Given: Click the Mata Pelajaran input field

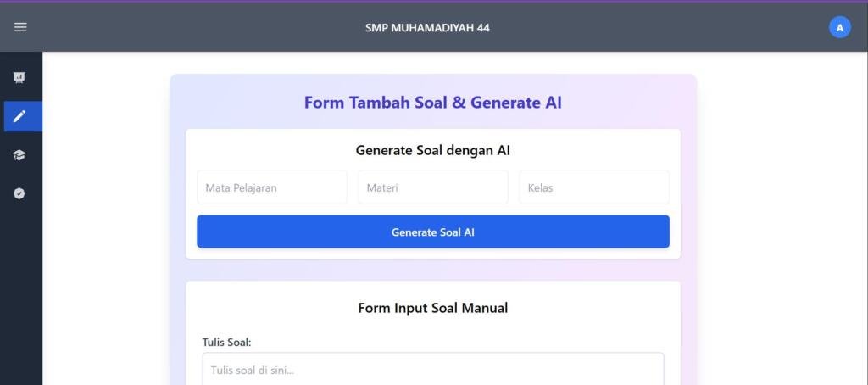Looking at the screenshot, I should coord(272,187).
